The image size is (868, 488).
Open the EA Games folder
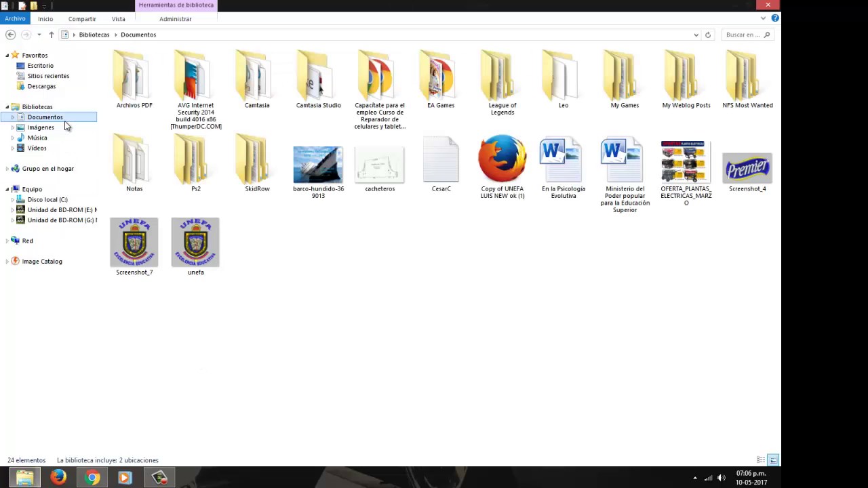click(x=441, y=79)
